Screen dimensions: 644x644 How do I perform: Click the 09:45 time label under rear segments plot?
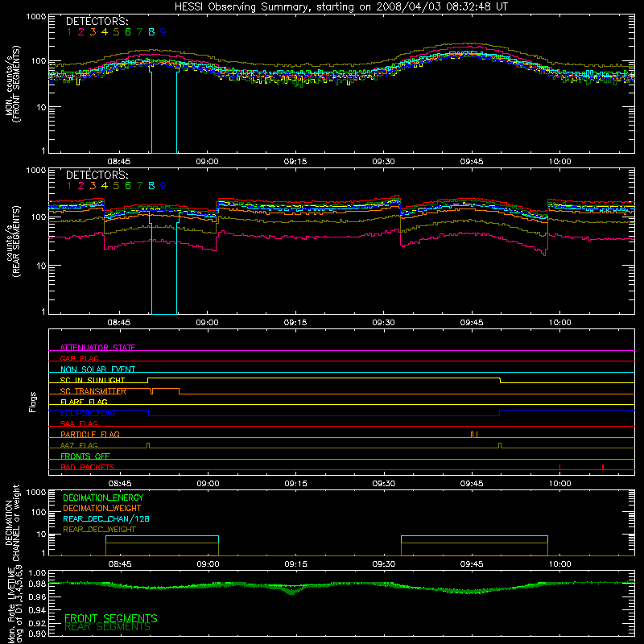click(472, 323)
